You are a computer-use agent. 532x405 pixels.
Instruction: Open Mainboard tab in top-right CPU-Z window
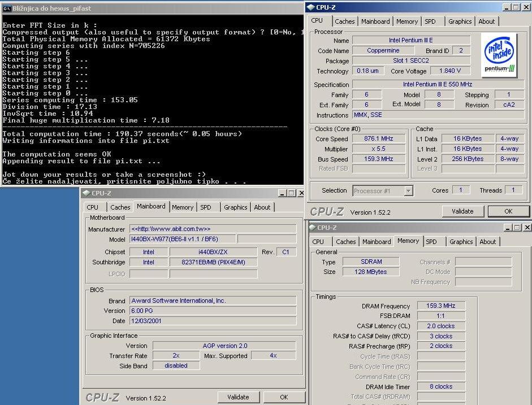[375, 21]
